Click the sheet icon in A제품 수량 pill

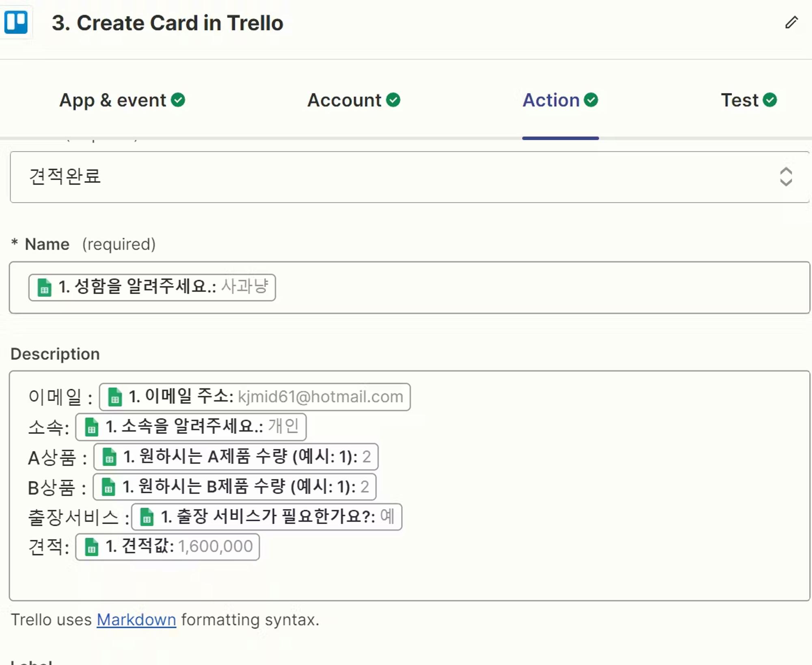point(109,457)
